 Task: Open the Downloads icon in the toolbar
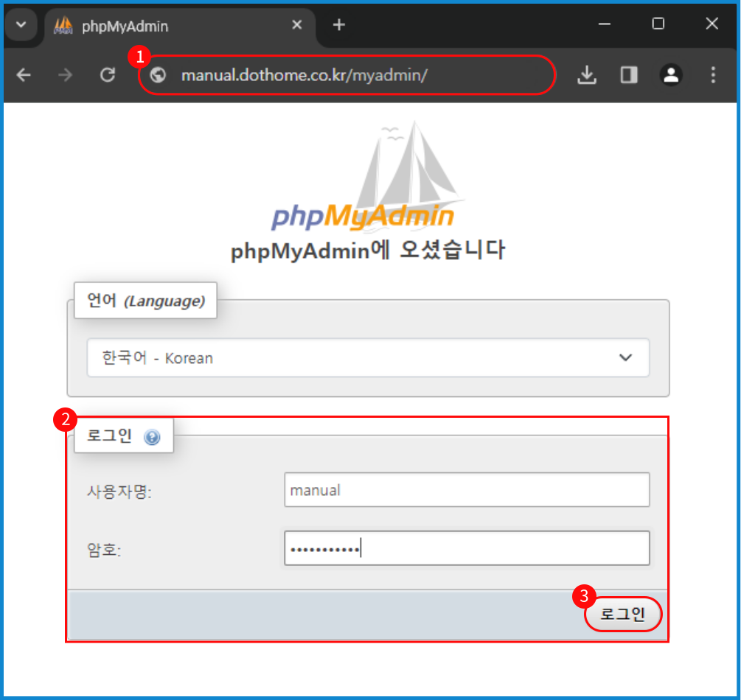pos(587,74)
